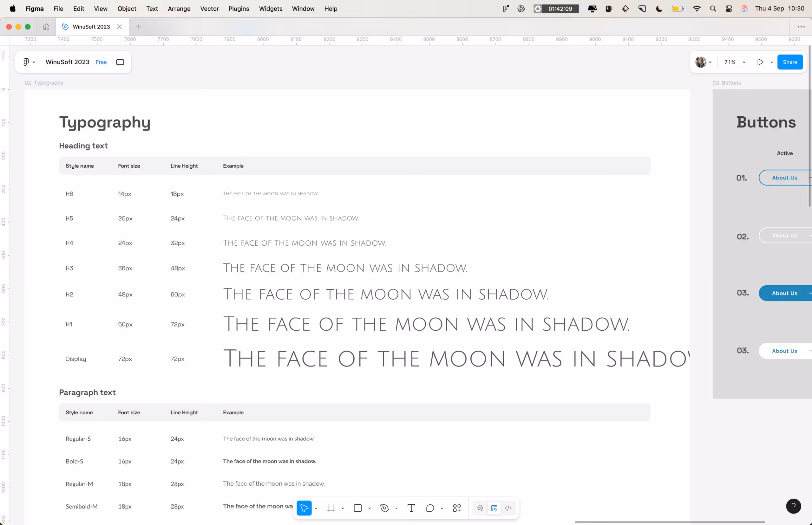Screen dimensions: 812x525
Task: Expand Move tool options chevron
Action: [316, 508]
